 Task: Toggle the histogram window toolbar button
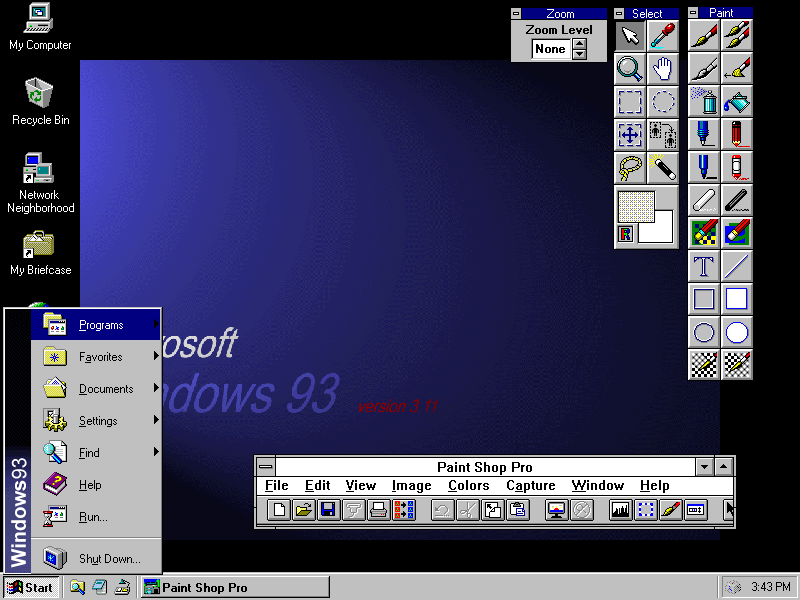point(621,510)
